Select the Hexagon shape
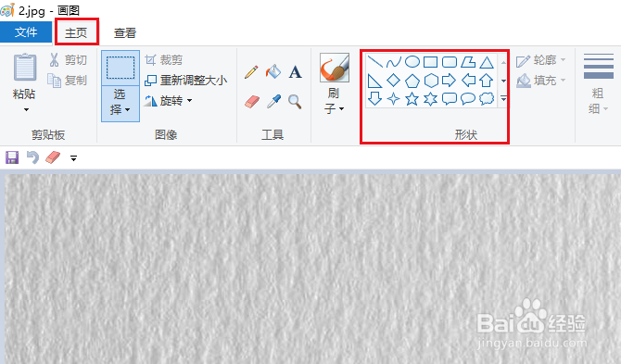Image resolution: width=621 pixels, height=364 pixels. point(431,81)
